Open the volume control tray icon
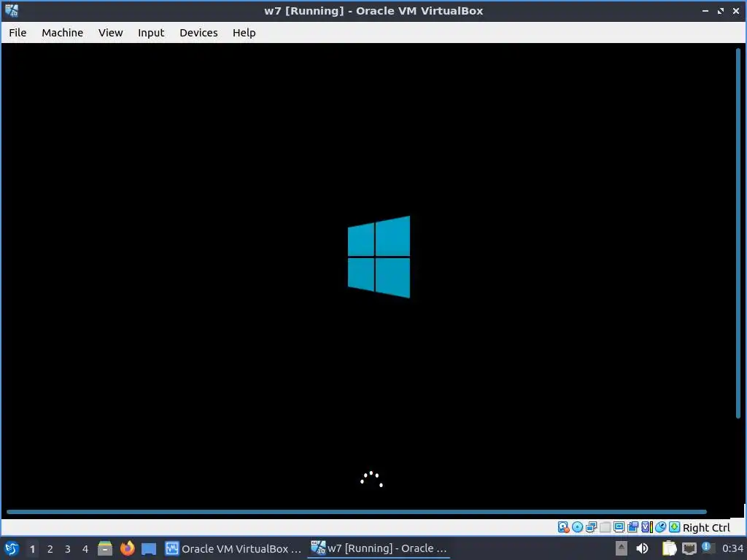 642,548
